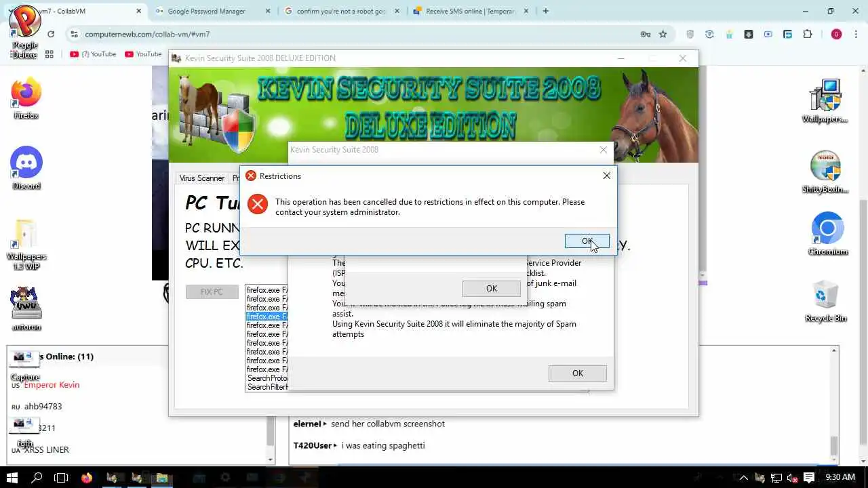
Task: Click OK in the Restrictions error dialog
Action: (x=587, y=241)
